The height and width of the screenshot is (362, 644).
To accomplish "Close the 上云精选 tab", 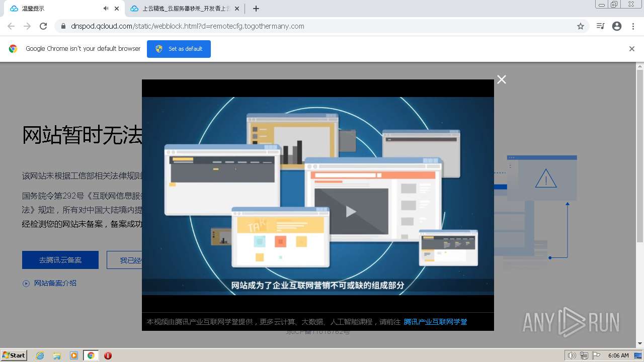I will [x=237, y=9].
